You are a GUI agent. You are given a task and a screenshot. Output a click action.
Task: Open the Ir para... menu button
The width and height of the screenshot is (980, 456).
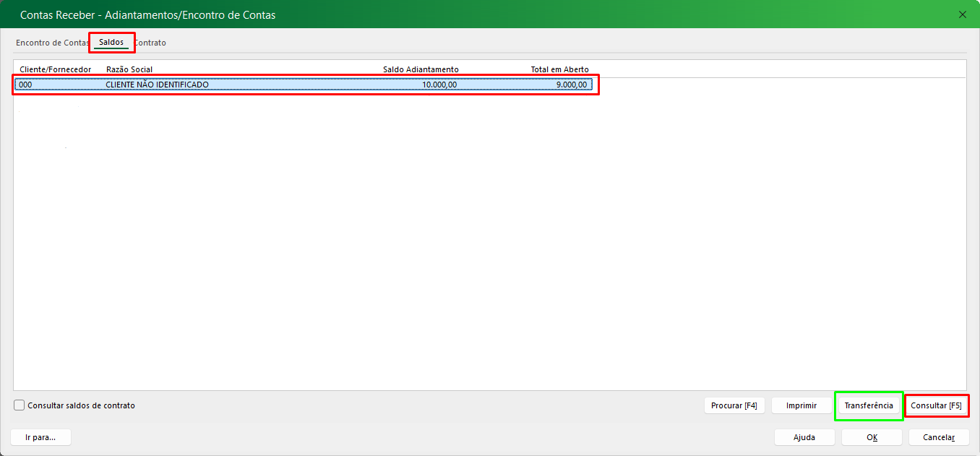[x=40, y=437]
